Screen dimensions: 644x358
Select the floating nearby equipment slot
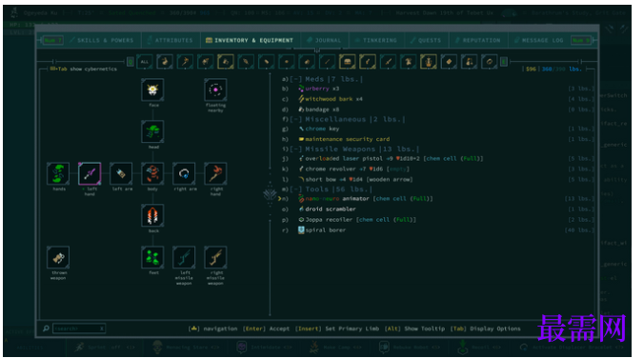tap(215, 89)
